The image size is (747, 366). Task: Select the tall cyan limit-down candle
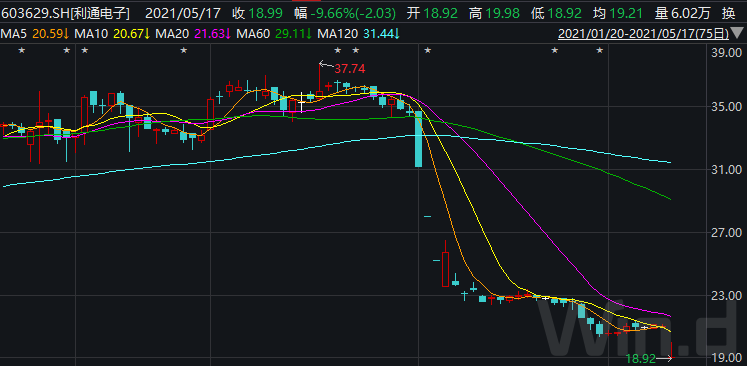418,139
